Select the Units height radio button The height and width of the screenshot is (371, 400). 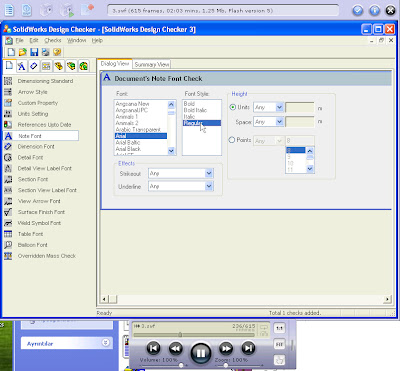[233, 107]
